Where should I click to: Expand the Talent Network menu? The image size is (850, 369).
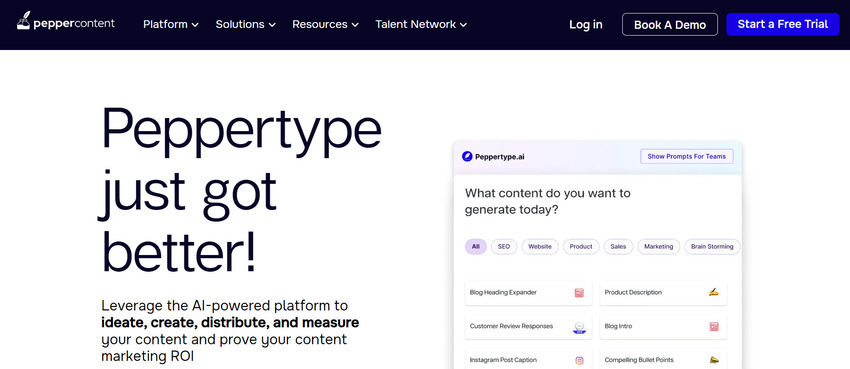tap(421, 24)
